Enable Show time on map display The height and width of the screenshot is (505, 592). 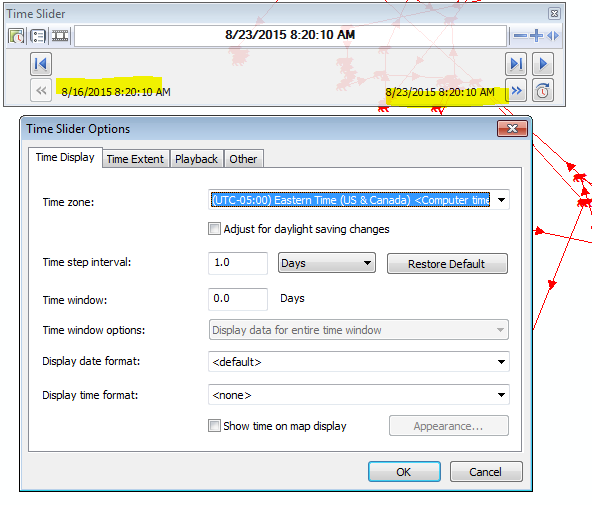coord(214,426)
